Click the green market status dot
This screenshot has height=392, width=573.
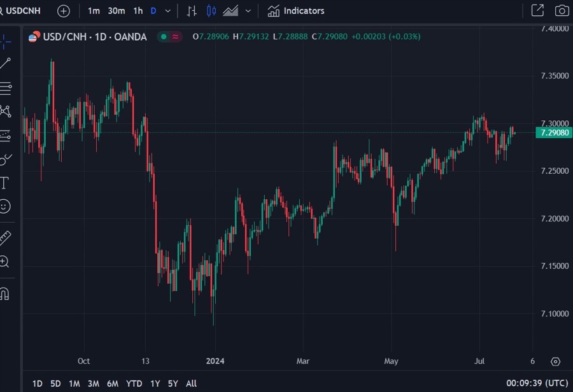click(164, 37)
